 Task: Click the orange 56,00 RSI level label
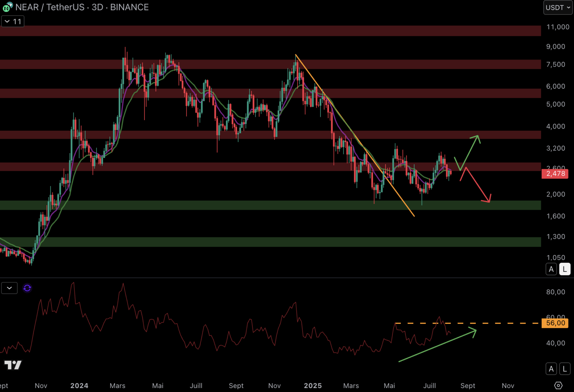[555, 323]
